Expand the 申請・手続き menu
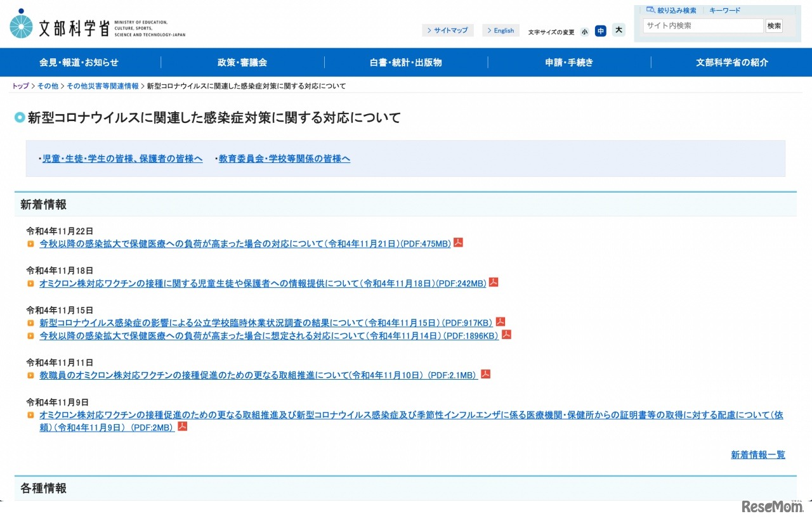This screenshot has height=521, width=812. pos(569,62)
